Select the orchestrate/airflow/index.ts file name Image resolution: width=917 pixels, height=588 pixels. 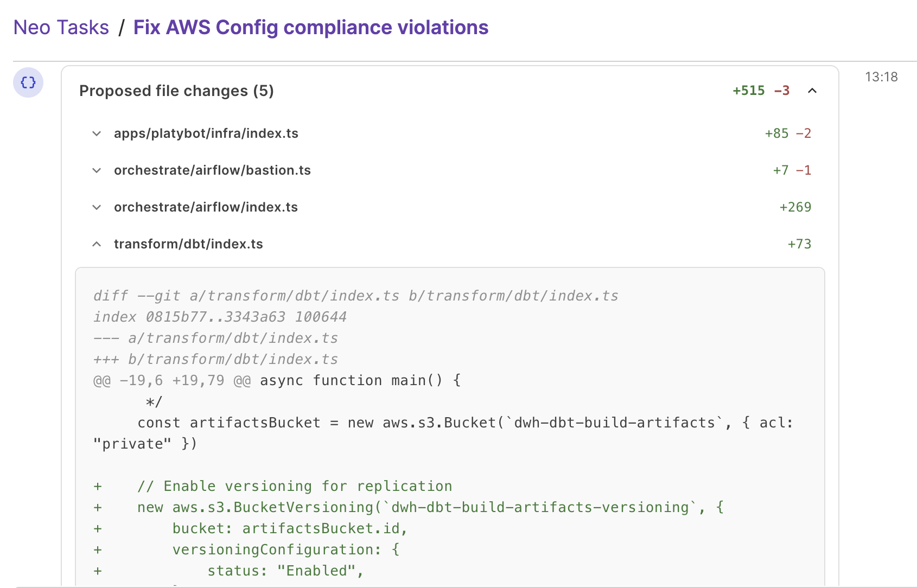click(206, 207)
